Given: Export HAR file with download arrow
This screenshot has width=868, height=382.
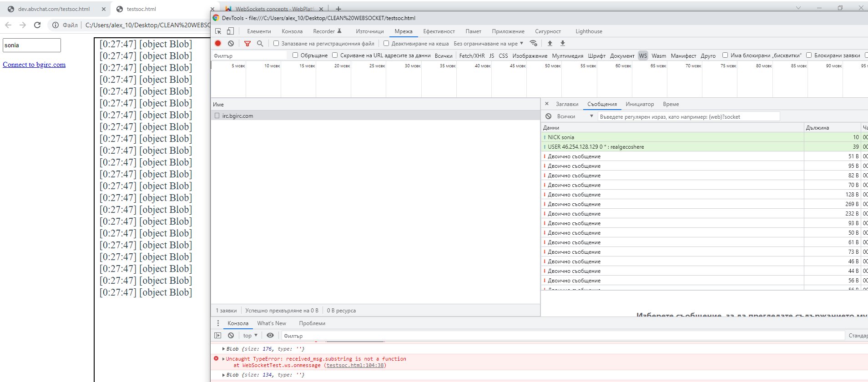Looking at the screenshot, I should coord(562,43).
